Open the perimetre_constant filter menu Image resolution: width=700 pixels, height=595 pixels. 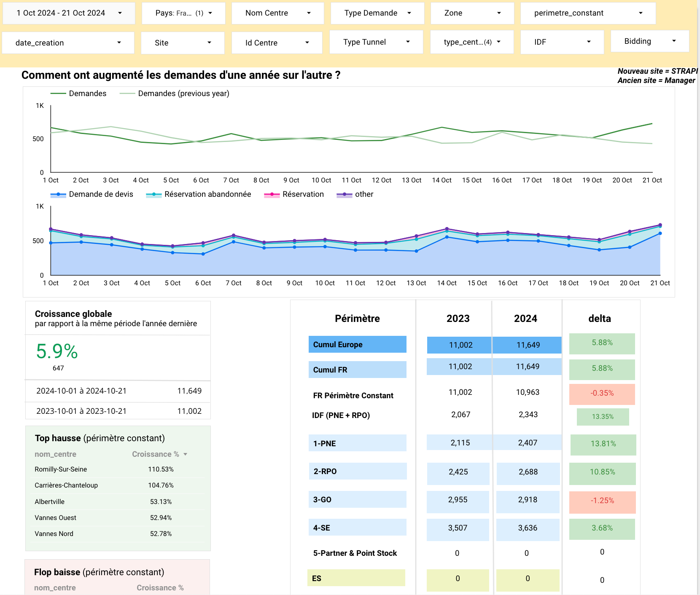(x=588, y=13)
